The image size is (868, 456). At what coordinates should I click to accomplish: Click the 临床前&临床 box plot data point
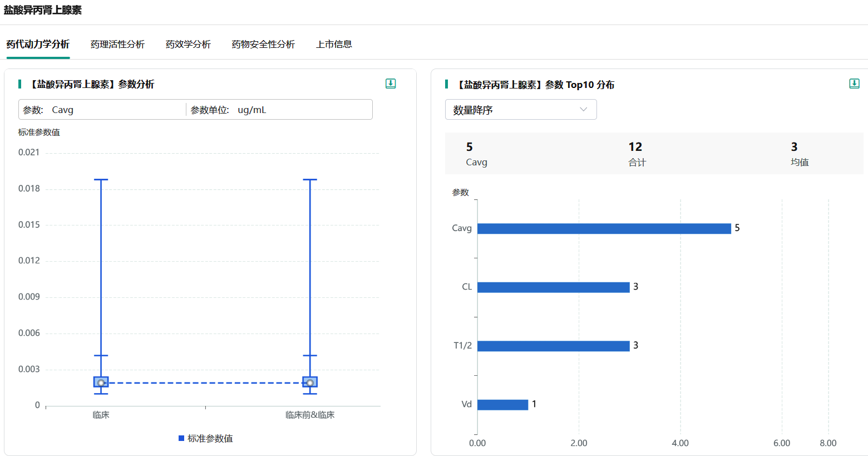[x=310, y=383]
